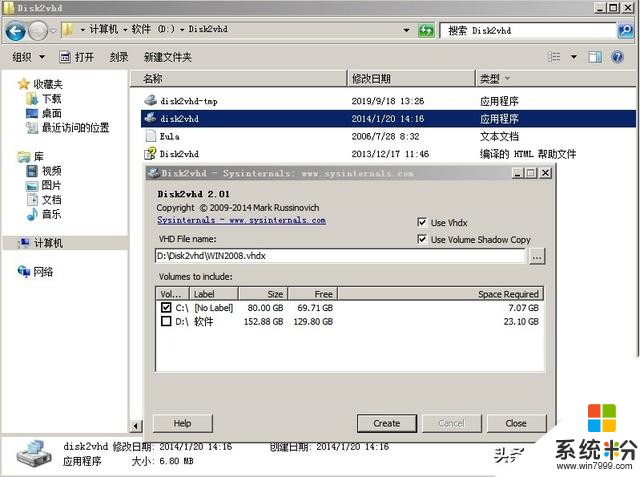The image size is (640, 477).
Task: Toggle the Use Vhdx checkbox
Action: click(422, 222)
